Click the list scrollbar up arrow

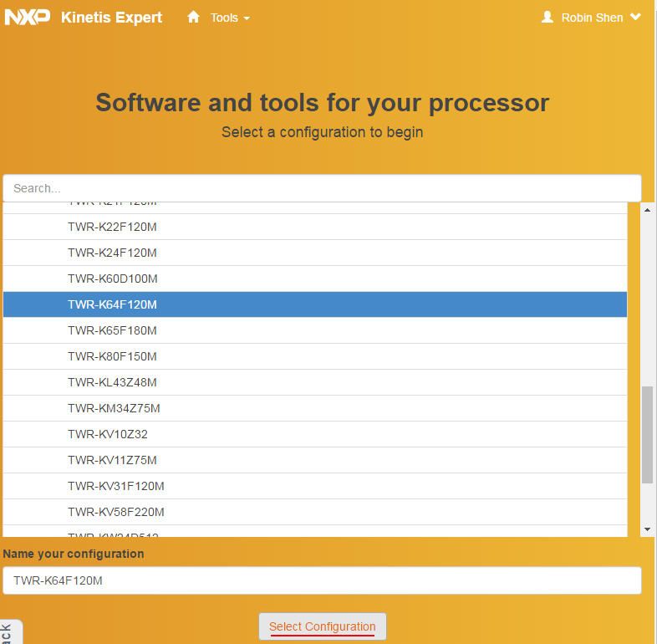click(x=647, y=210)
